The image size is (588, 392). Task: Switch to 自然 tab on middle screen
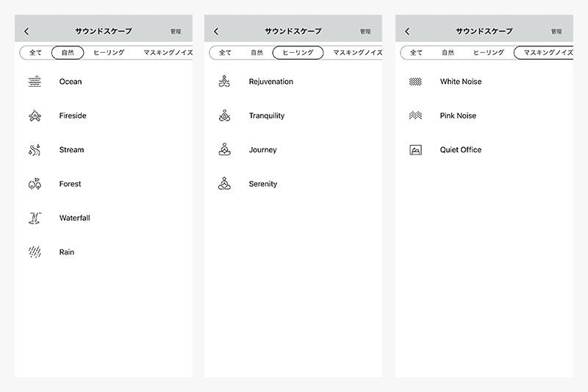(x=257, y=52)
